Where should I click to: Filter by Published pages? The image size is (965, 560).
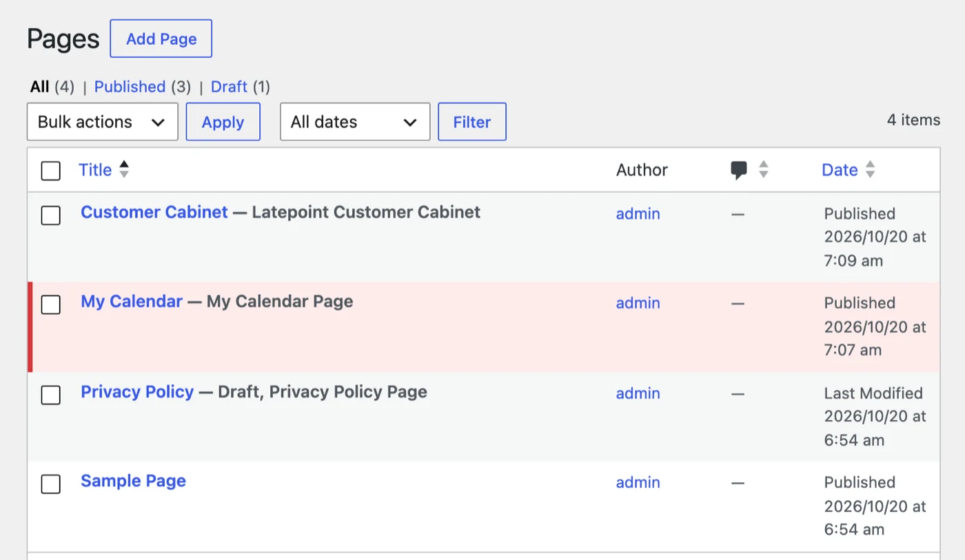130,87
